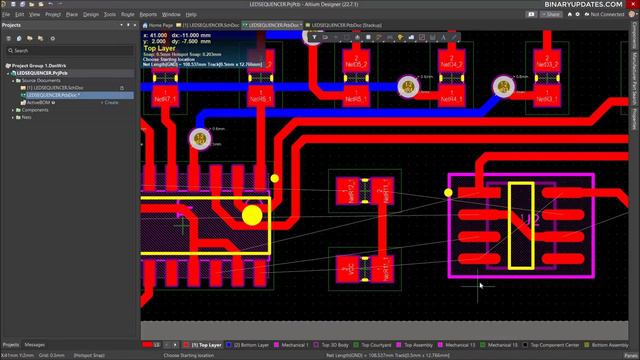Open the user account avatar dropdown
640x360 pixels.
[x=633, y=14]
